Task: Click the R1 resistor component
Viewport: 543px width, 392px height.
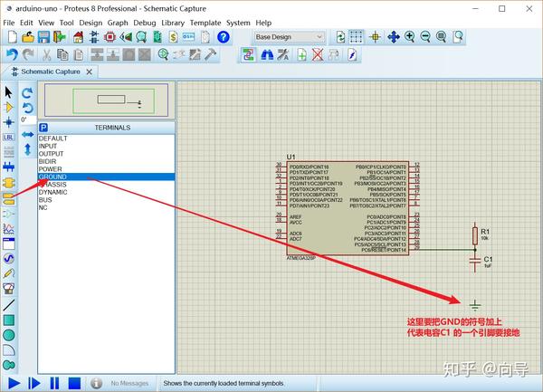Action: (475, 235)
